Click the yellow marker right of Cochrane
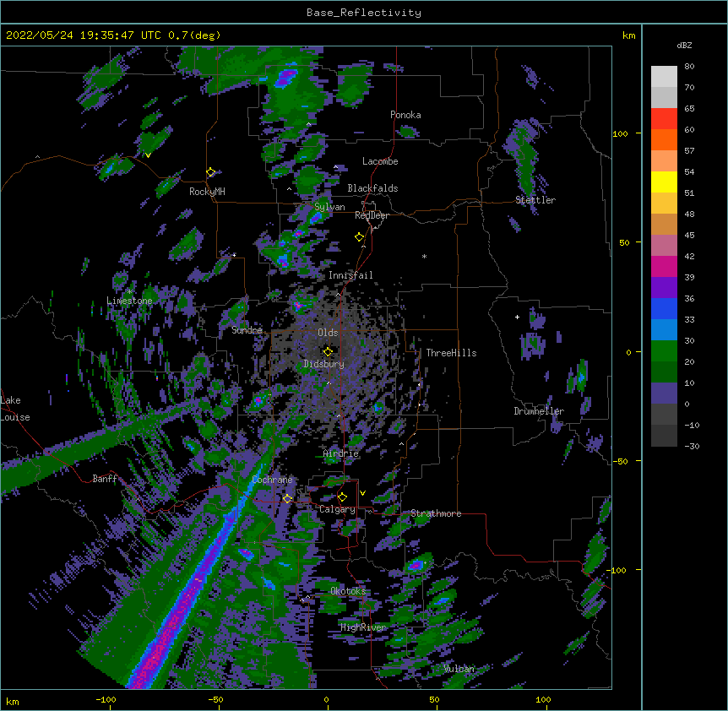This screenshot has height=711, width=728. tap(287, 499)
